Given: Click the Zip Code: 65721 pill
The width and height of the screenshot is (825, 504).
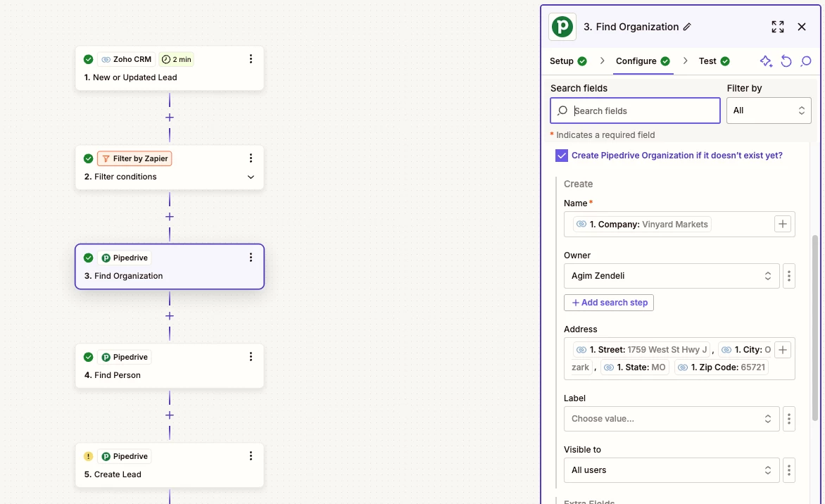Looking at the screenshot, I should click(x=722, y=367).
